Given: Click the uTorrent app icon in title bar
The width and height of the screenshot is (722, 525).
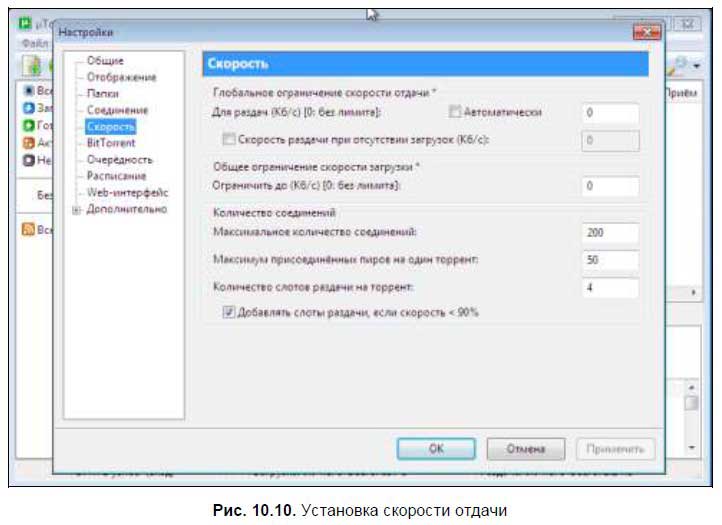Looking at the screenshot, I should (25, 23).
